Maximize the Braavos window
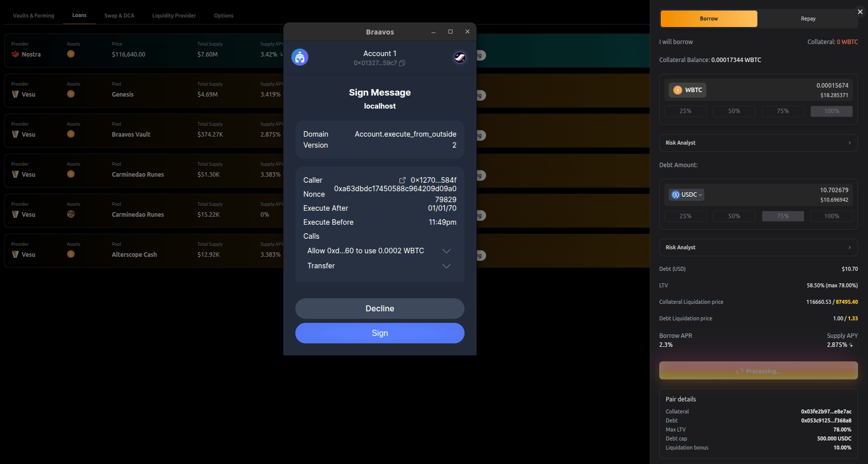Screen dimensions: 868x464 451,32
